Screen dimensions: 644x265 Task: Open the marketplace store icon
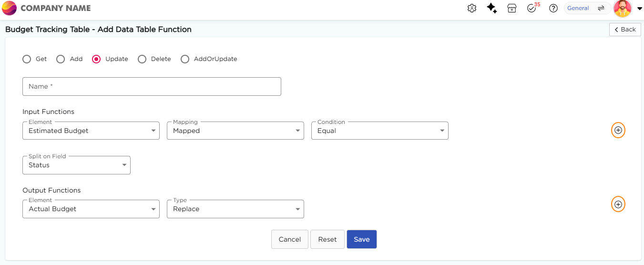click(x=512, y=8)
